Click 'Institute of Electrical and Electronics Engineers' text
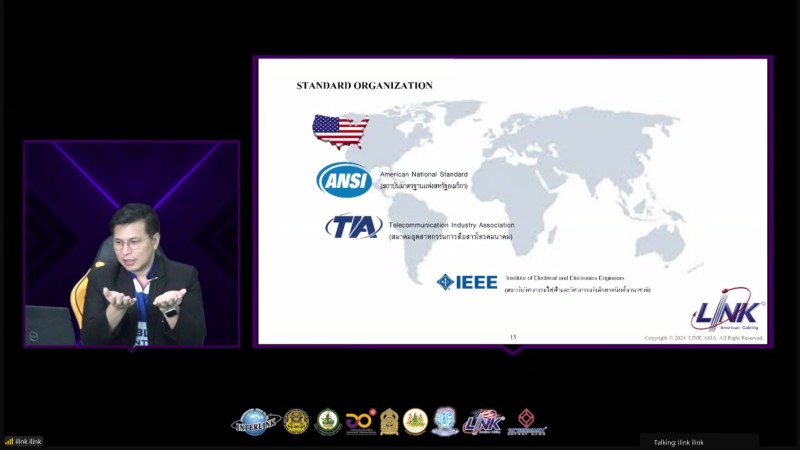 click(565, 278)
